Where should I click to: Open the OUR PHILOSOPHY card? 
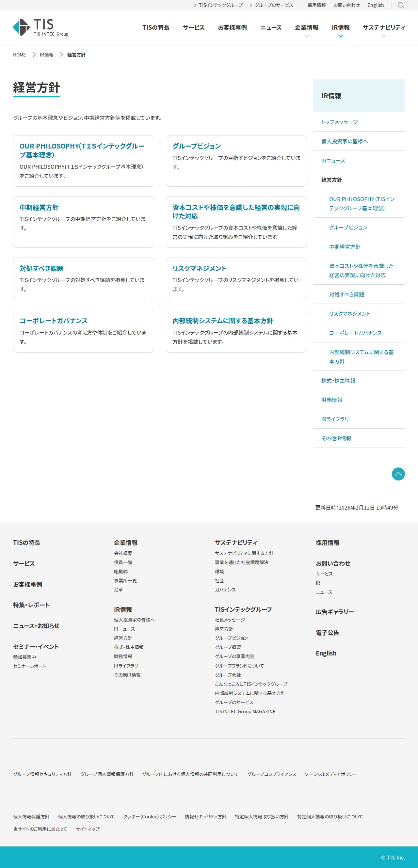84,161
